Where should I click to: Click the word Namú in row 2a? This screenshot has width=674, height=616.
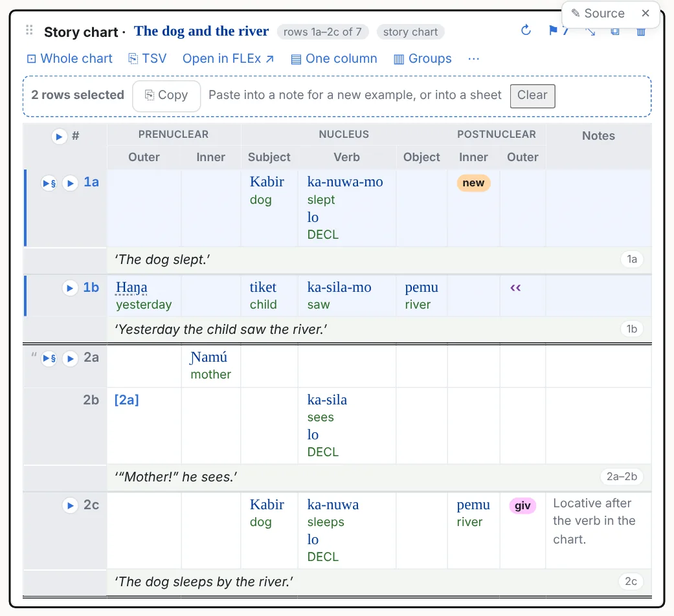[x=209, y=357]
